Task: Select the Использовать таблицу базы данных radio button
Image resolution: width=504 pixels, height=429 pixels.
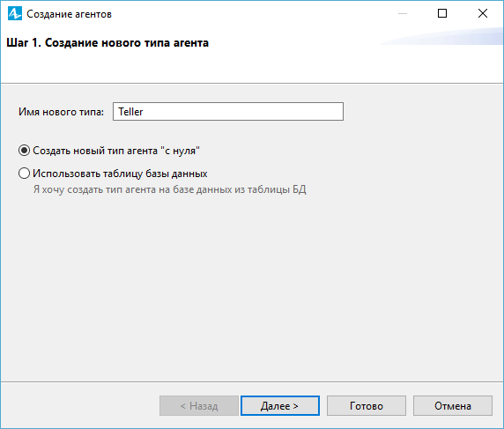Action: click(24, 174)
